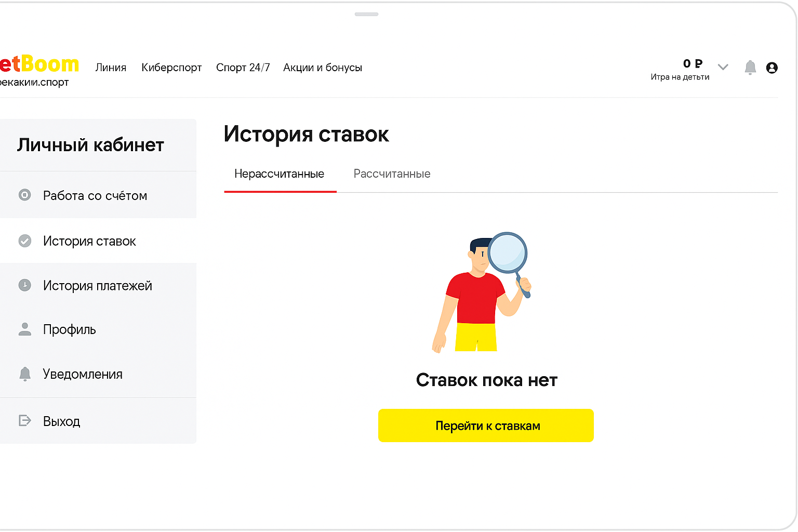This screenshot has height=532, width=798.
Task: Open notifications bell in header
Action: (750, 68)
